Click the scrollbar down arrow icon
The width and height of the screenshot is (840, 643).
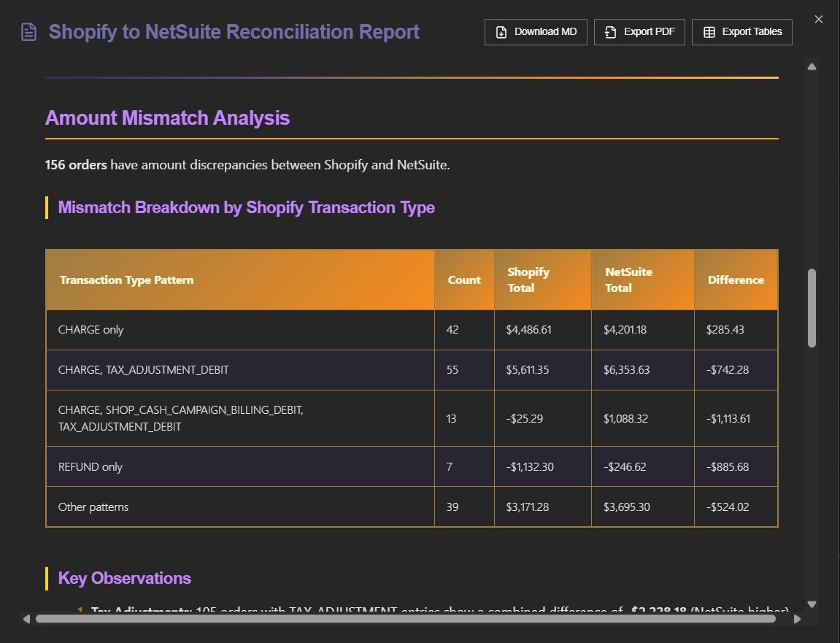click(812, 604)
